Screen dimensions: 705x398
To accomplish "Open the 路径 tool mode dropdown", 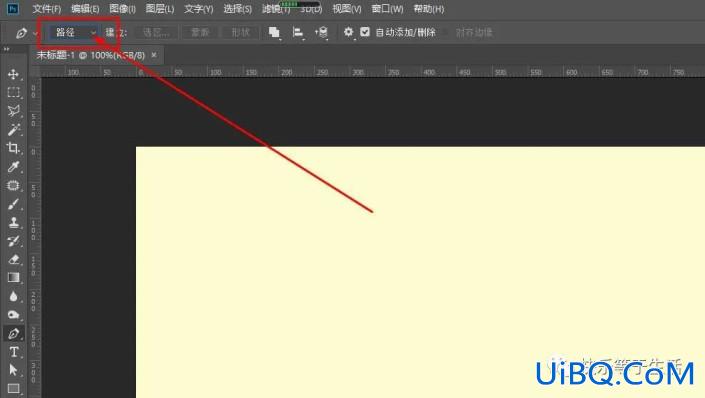I will [73, 32].
